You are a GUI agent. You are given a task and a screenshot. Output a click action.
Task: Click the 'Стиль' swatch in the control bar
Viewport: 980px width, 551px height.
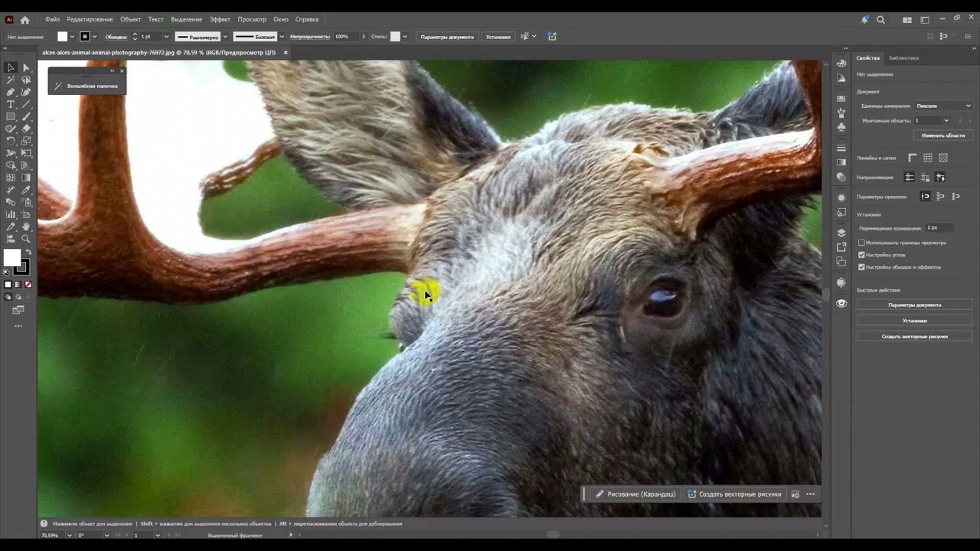pyautogui.click(x=395, y=37)
